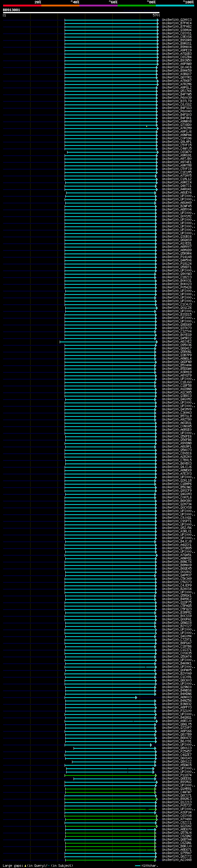Click hit label UniRef100_Q5RKN1

click(177, 352)
